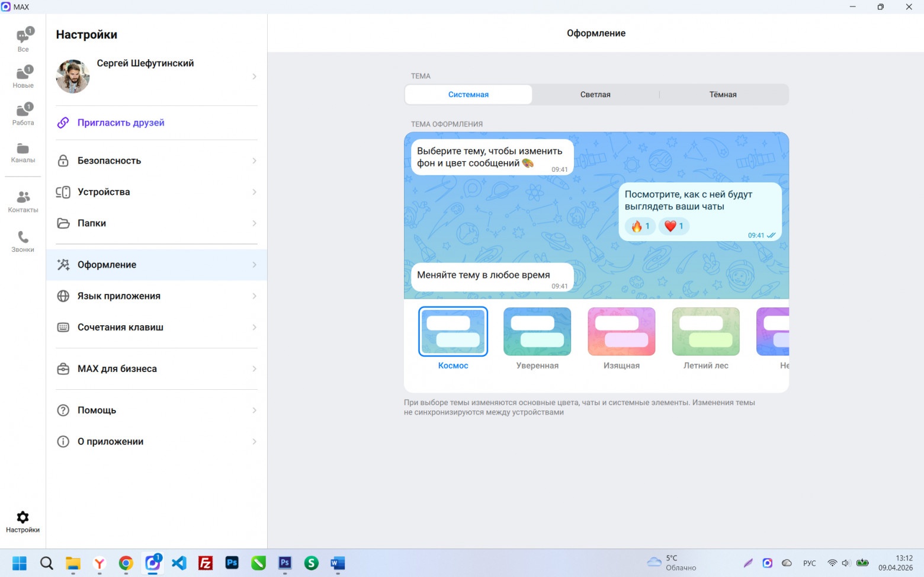
Task: Open Контакты from the sidebar
Action: pyautogui.click(x=23, y=201)
